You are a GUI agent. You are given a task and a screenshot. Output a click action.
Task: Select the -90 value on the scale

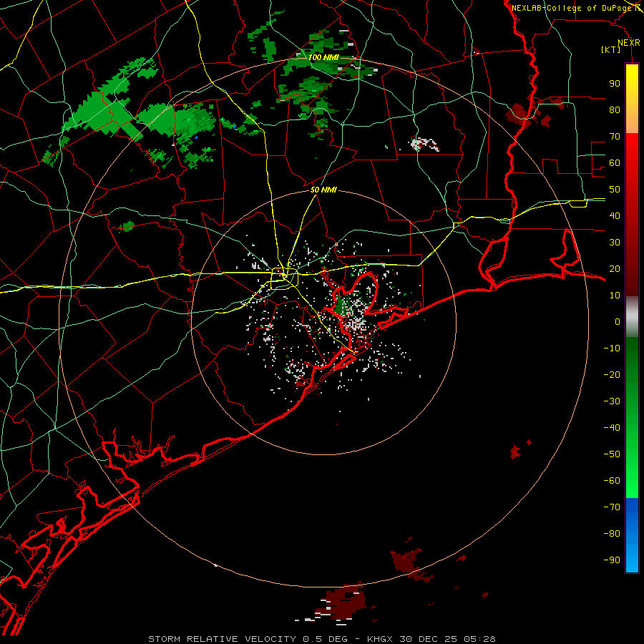tap(612, 560)
